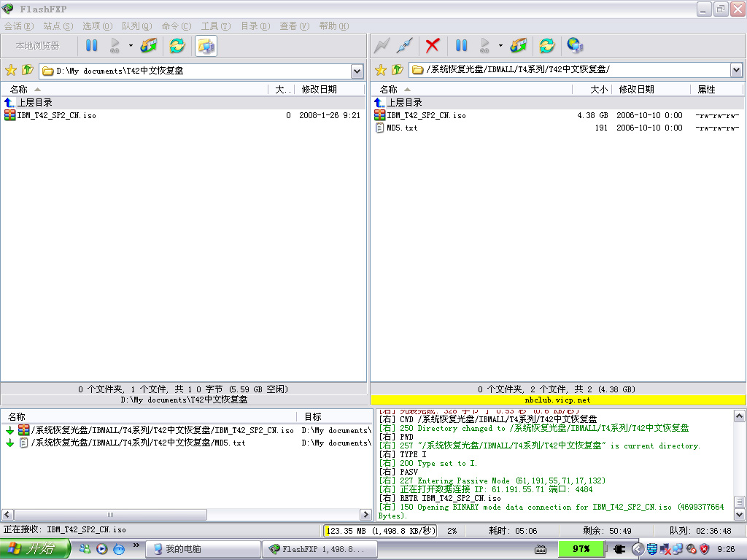The width and height of the screenshot is (747, 560).
Task: Switch to 我的电脑 taskbar window
Action: click(203, 549)
